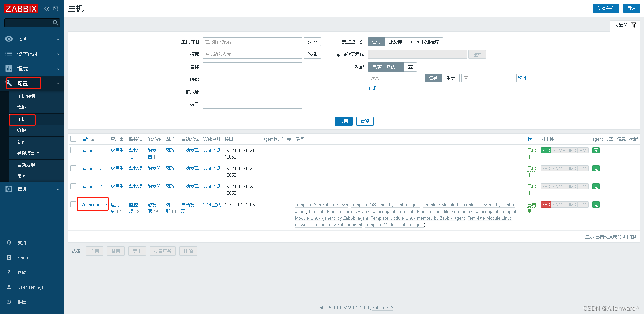644x314 pixels.
Task: Check the Zabbix server row checkbox
Action: point(73,205)
